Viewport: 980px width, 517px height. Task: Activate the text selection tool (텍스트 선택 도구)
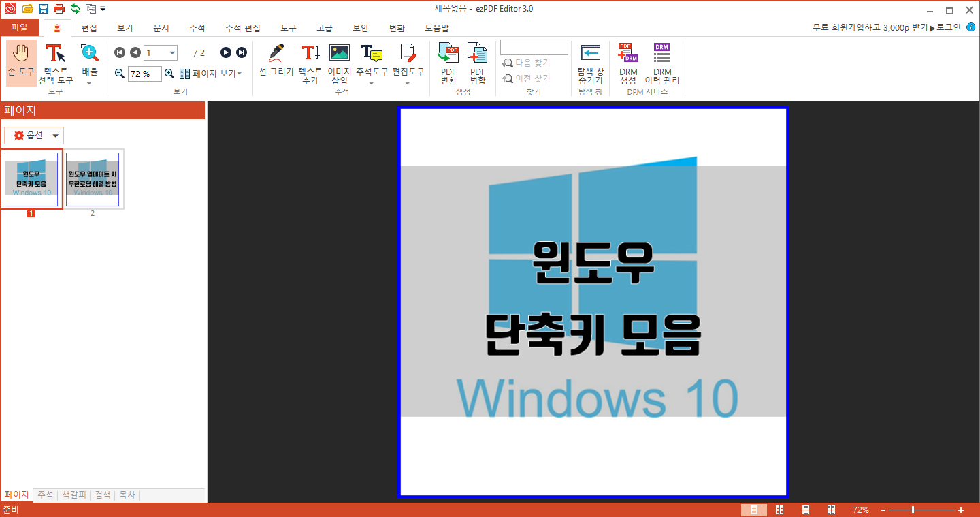[x=55, y=63]
